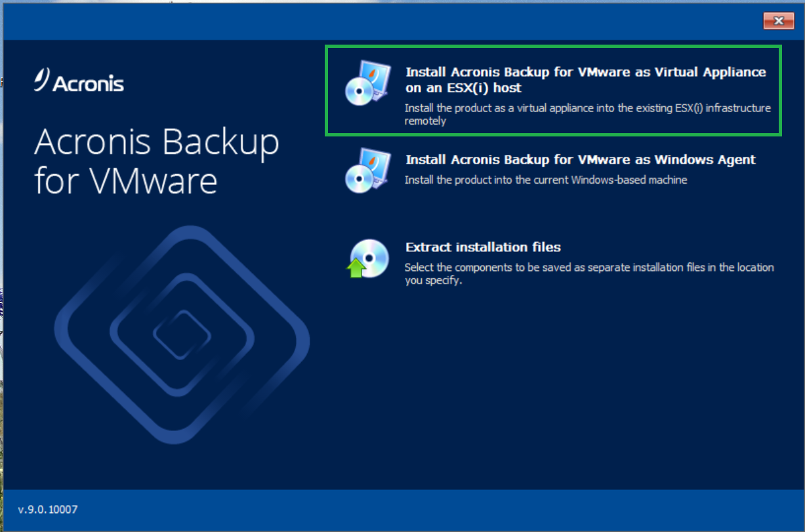Viewport: 805px width, 532px height.
Task: Click the Extract installation files disc icon
Action: pyautogui.click(x=367, y=258)
